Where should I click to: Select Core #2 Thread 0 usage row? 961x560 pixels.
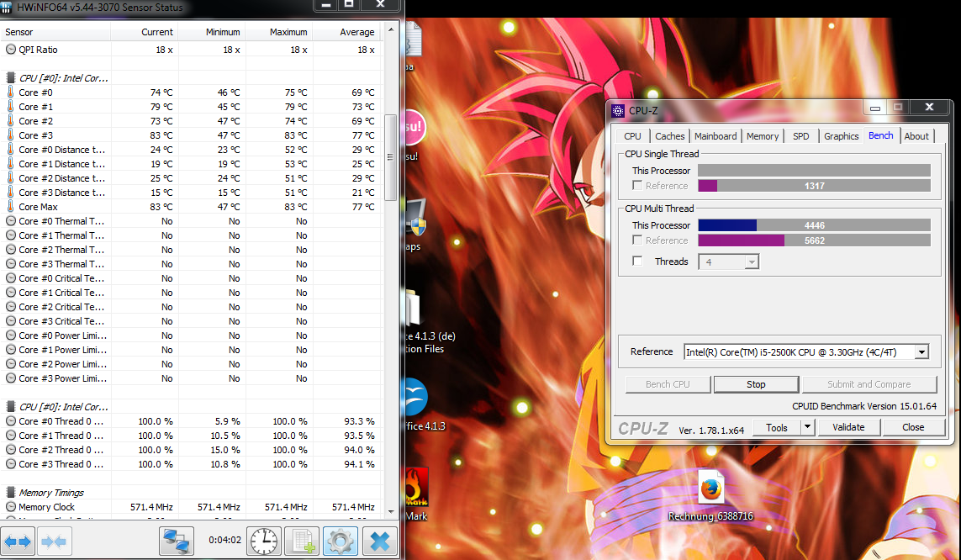(191, 450)
